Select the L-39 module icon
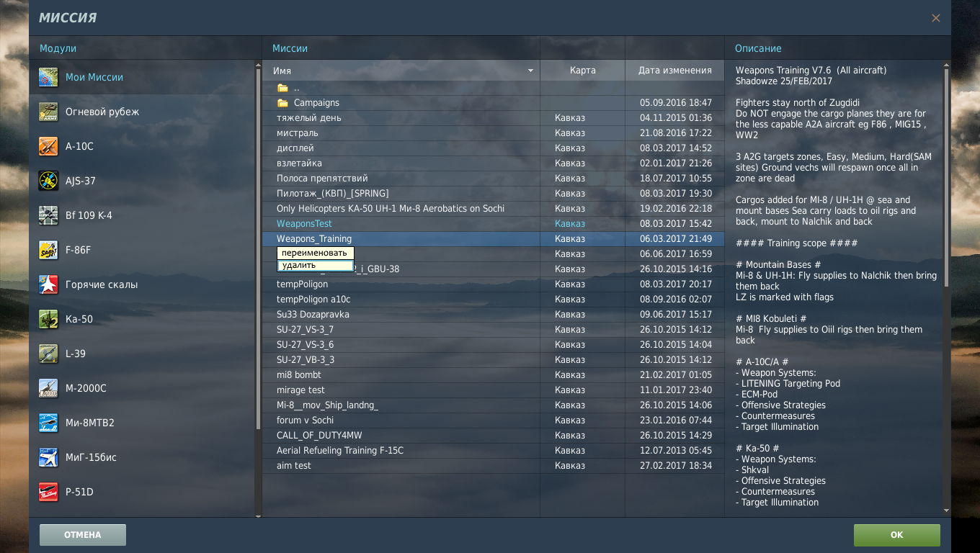 pyautogui.click(x=48, y=354)
